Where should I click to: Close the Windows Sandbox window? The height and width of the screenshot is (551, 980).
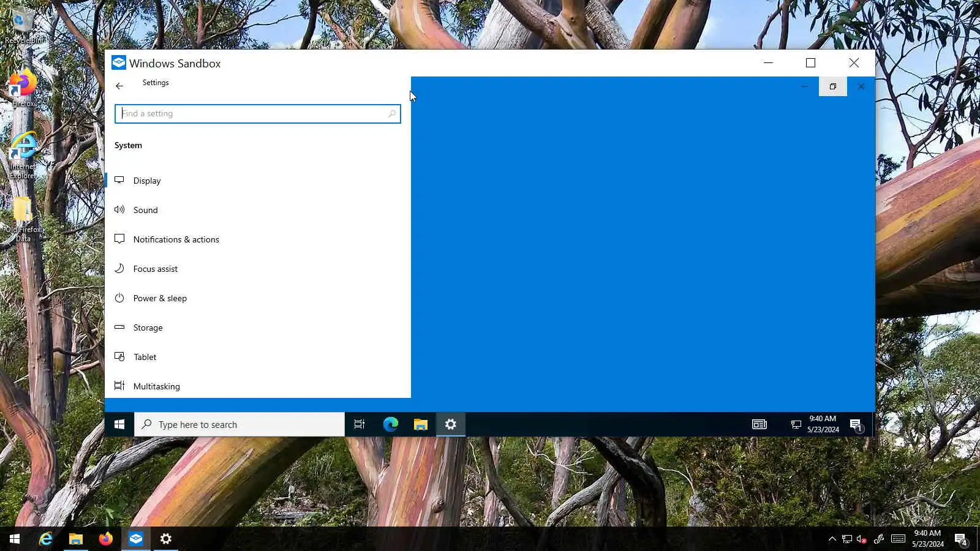coord(854,62)
